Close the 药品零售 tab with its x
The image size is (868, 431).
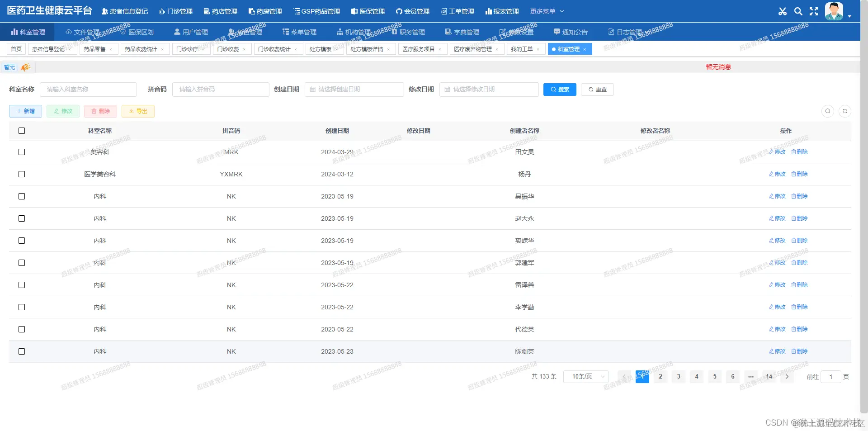pyautogui.click(x=111, y=49)
